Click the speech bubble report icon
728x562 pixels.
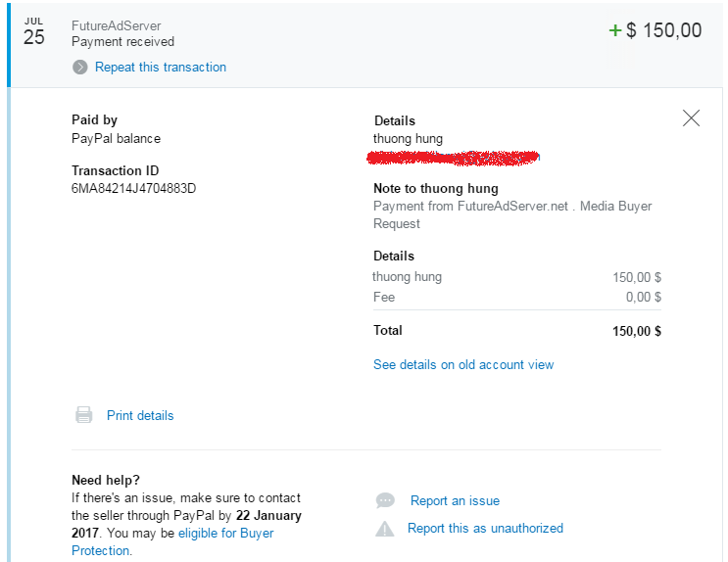tap(385, 500)
